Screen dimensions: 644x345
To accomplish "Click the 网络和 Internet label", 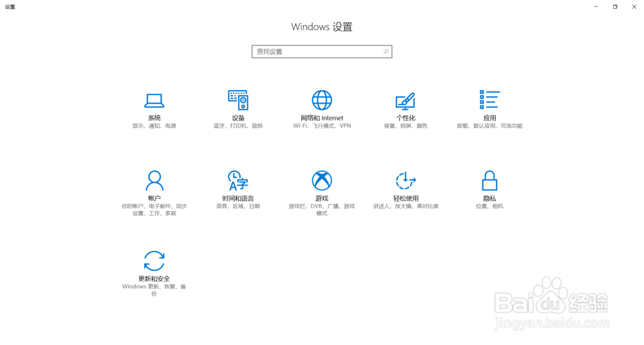I will (x=322, y=118).
